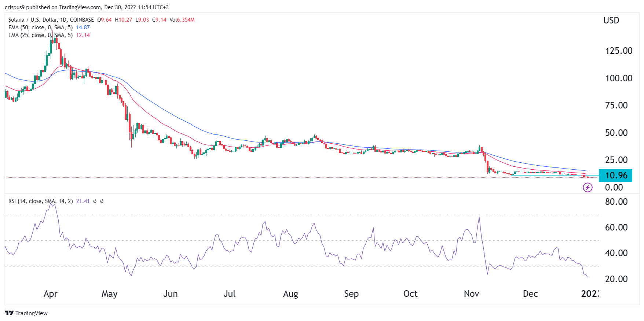Click the RSI 60.00 axis label

pos(616,227)
